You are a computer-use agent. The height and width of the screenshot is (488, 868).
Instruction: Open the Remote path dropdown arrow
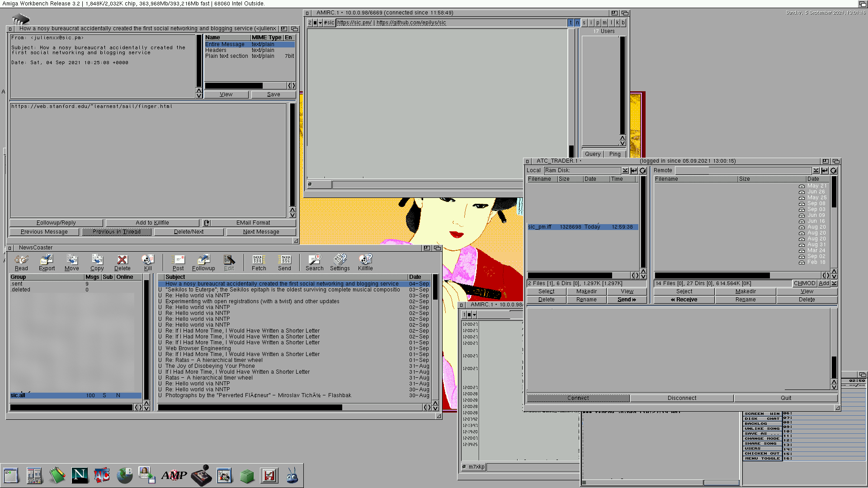point(816,171)
